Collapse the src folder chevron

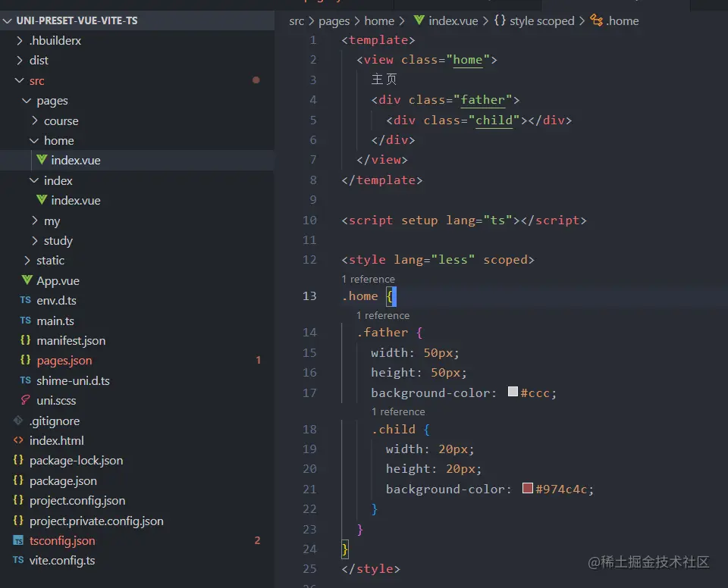[20, 80]
